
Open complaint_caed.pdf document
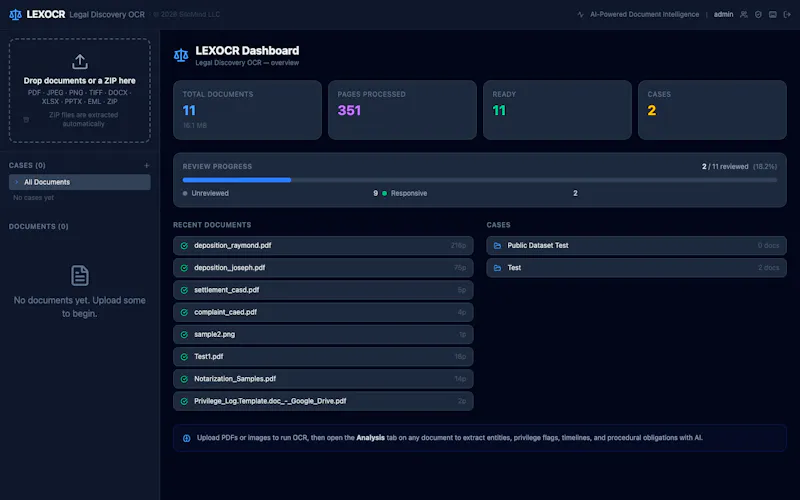[x=323, y=312]
